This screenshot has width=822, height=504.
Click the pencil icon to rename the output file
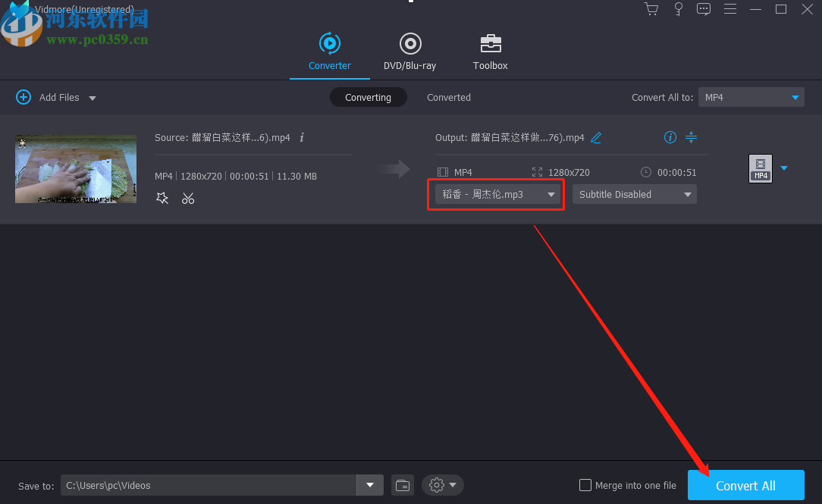[596, 137]
